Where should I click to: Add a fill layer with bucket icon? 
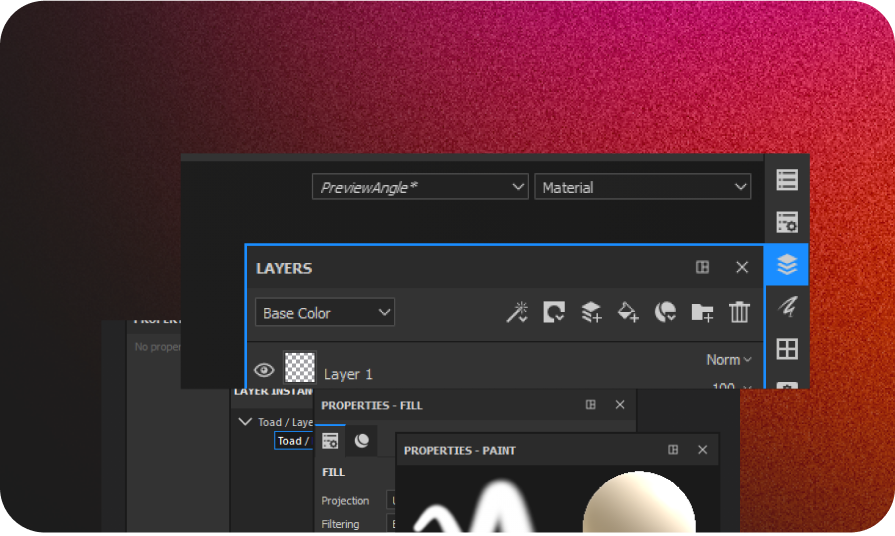tap(628, 312)
